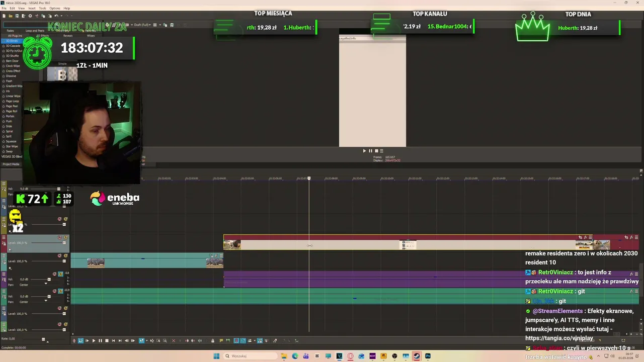This screenshot has height=362, width=644.
Task: Open Microsoft Edge from taskbar
Action: click(x=295, y=356)
